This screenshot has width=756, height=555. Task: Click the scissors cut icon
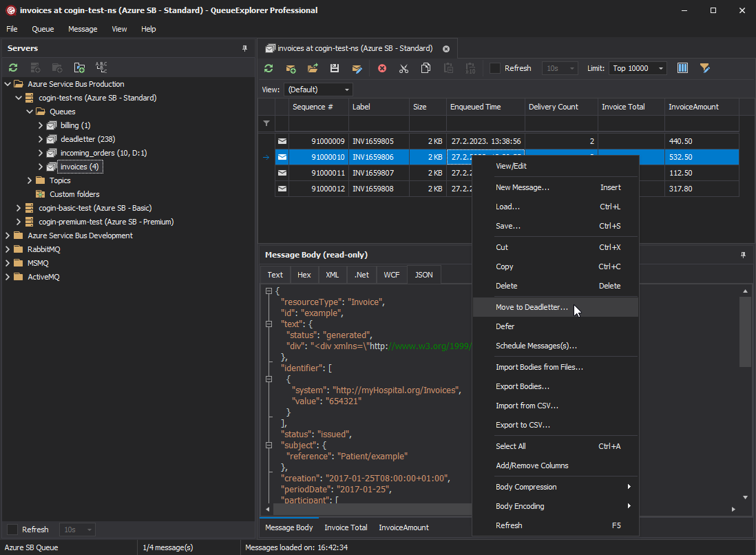point(404,68)
